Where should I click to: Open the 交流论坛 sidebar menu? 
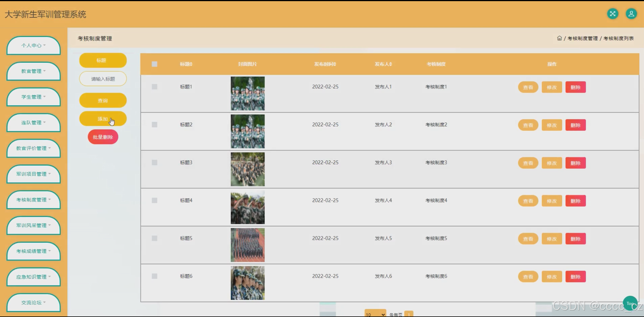(x=33, y=302)
